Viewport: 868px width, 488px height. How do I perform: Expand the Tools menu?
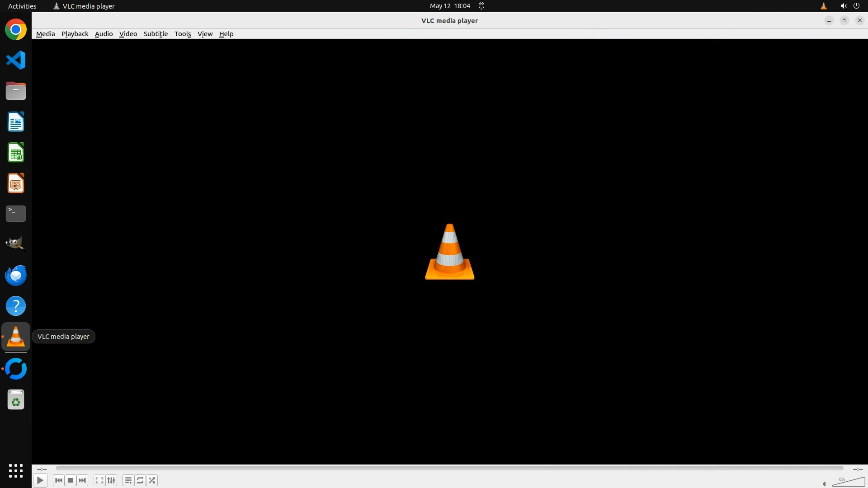tap(183, 34)
